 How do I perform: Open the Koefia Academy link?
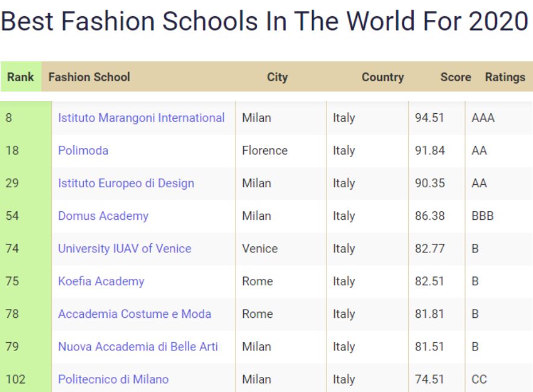(x=101, y=281)
